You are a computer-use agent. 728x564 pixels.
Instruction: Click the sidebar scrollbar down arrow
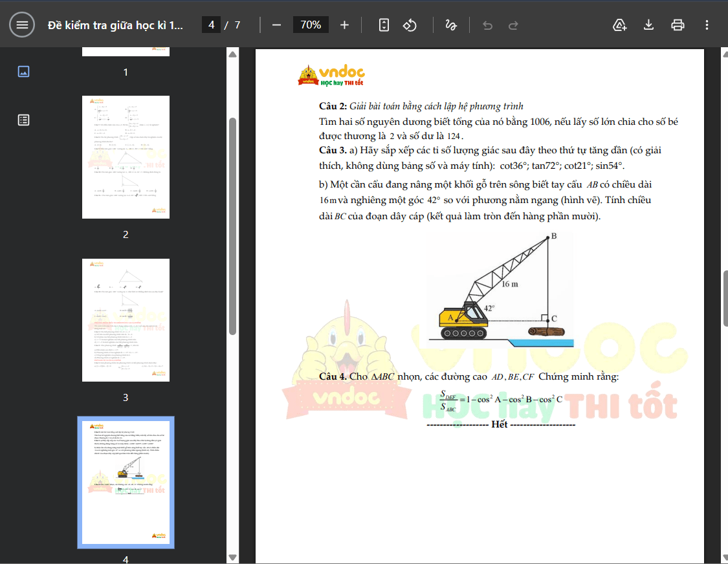click(x=232, y=557)
